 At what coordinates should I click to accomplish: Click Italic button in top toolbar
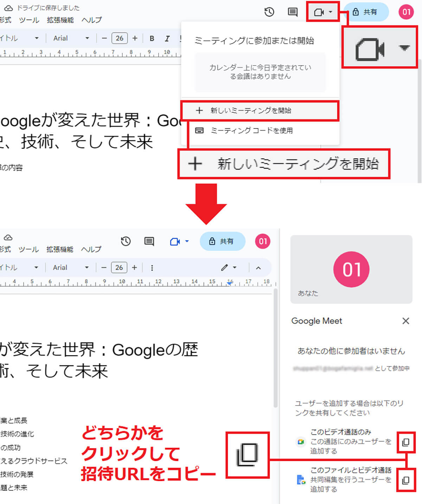pos(167,38)
